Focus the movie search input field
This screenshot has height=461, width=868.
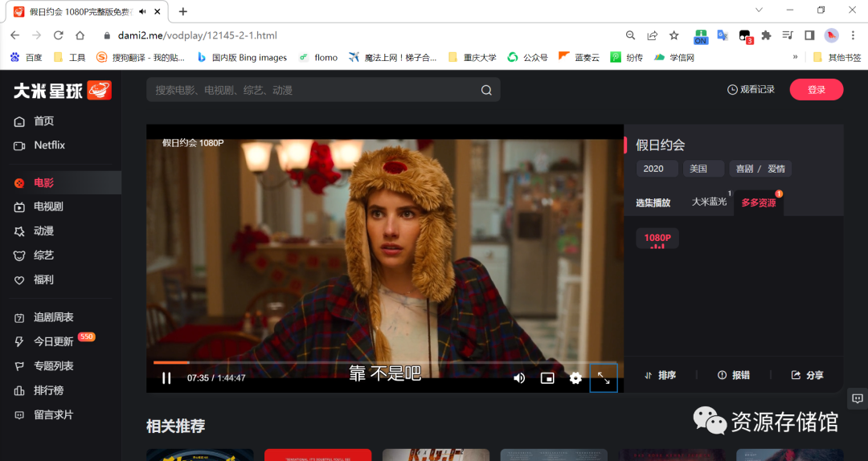(x=323, y=90)
